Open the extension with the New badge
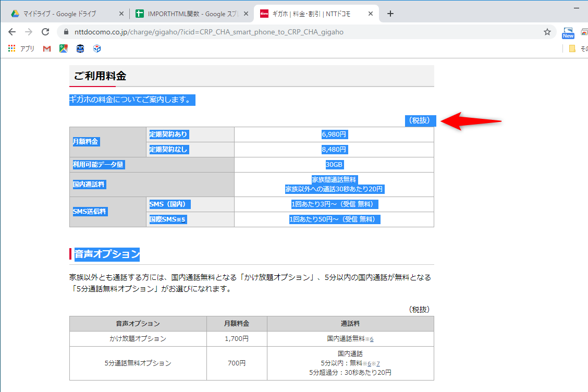Viewport: 588px width, 392px height. pyautogui.click(x=568, y=30)
